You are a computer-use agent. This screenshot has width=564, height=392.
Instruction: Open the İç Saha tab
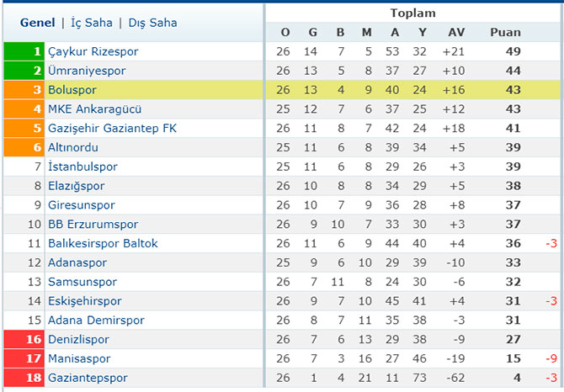(92, 23)
